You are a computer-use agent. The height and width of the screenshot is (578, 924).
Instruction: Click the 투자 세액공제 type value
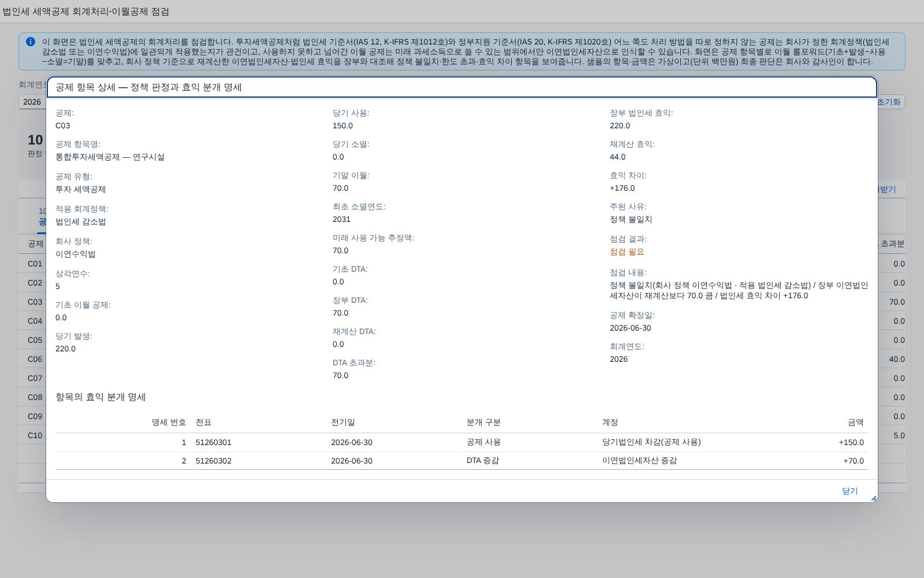[x=80, y=189]
